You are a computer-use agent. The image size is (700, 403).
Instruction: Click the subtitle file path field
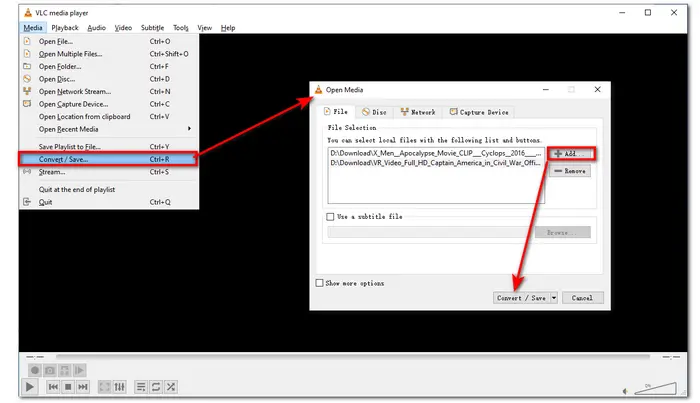click(429, 232)
